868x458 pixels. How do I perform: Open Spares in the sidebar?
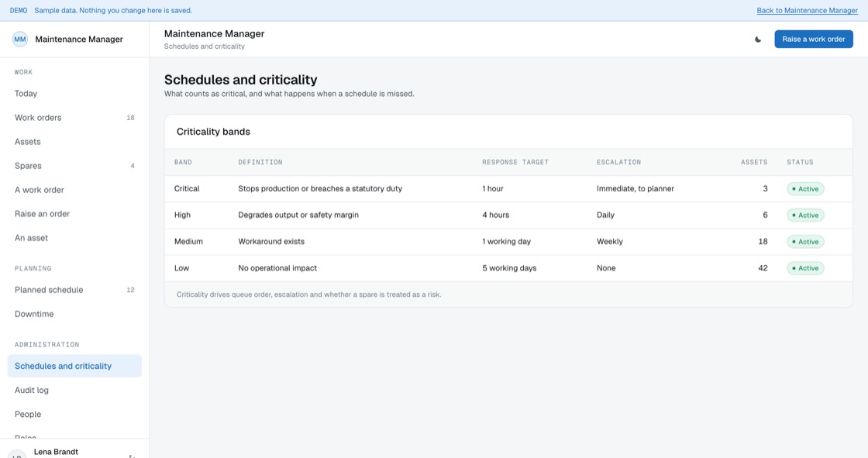click(x=74, y=166)
